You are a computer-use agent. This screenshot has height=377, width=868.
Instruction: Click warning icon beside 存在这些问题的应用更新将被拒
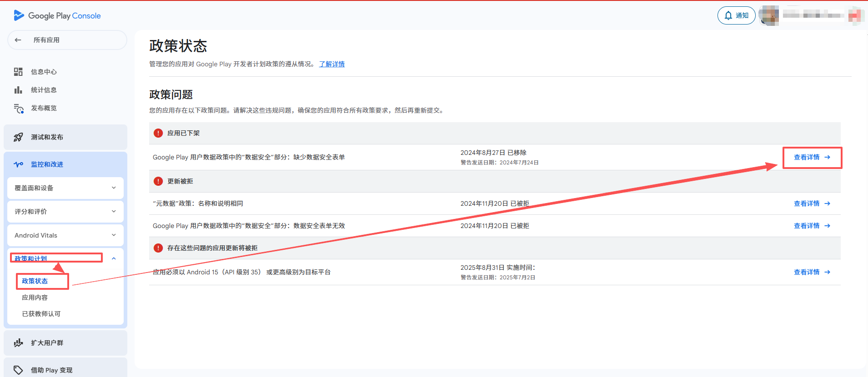pos(158,248)
